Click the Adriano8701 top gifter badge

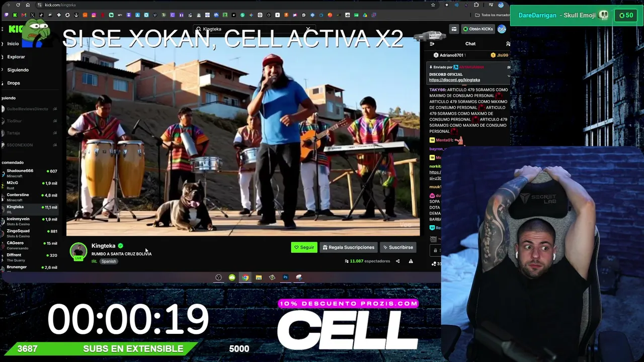(449, 55)
